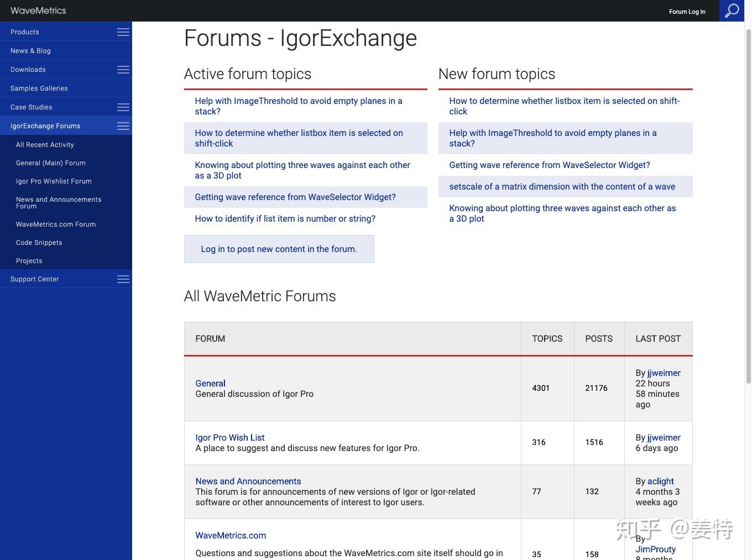Open News & Blog menu item
This screenshot has height=560, width=752.
click(30, 51)
